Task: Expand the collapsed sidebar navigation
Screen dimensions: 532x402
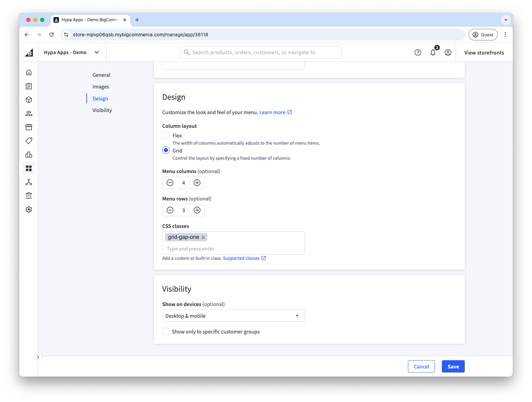Action: coord(38,357)
